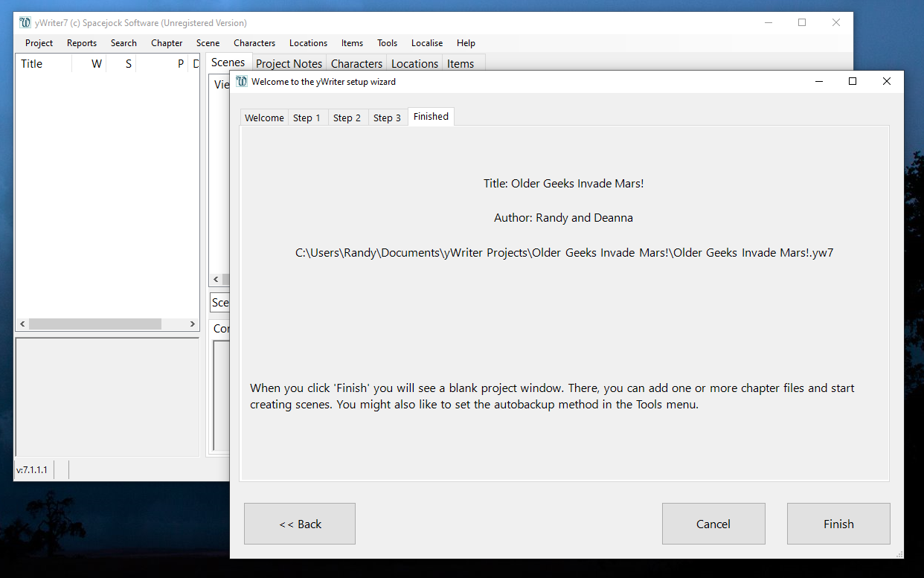Maximize the setup wizard window
Viewport: 924px width, 578px height.
click(x=853, y=82)
